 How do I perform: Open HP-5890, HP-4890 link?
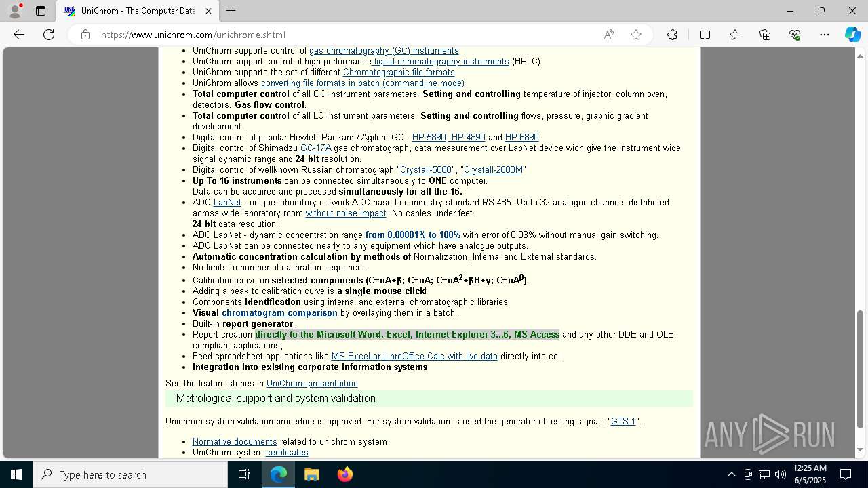pyautogui.click(x=448, y=138)
